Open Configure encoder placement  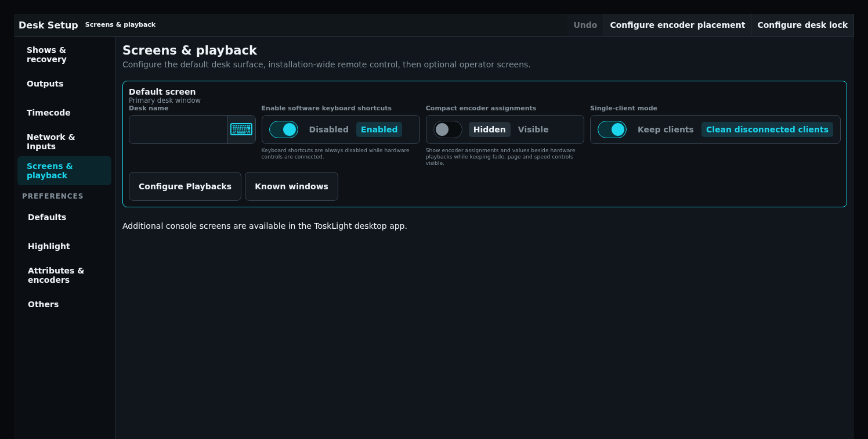point(678,25)
